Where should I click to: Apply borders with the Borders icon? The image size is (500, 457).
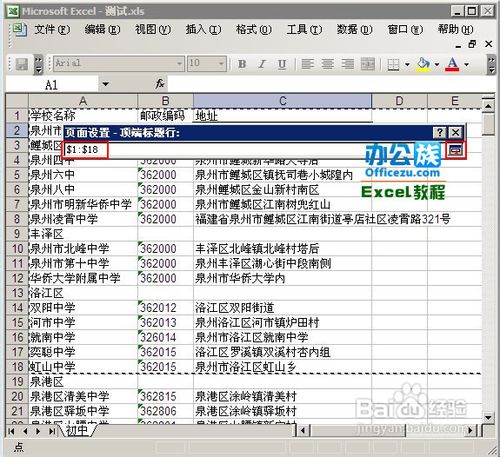pos(393,64)
